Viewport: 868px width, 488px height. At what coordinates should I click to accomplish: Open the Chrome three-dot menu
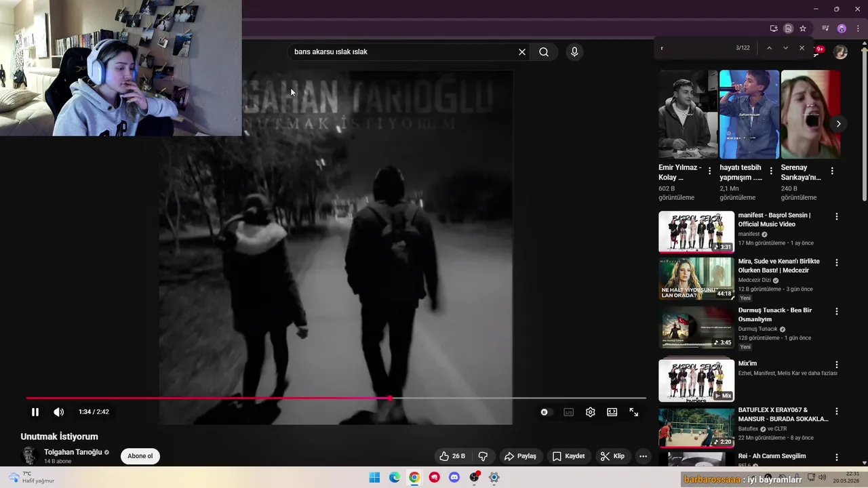click(858, 28)
